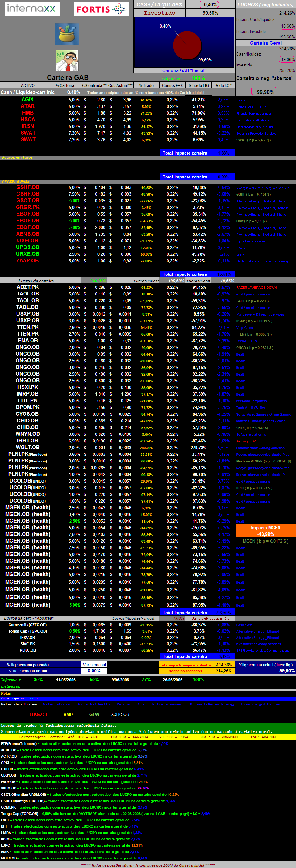Viewport: 296px width, 868px height.
Task: Click the Jamais ultrapassar 10% warning
Action: click(x=210, y=618)
